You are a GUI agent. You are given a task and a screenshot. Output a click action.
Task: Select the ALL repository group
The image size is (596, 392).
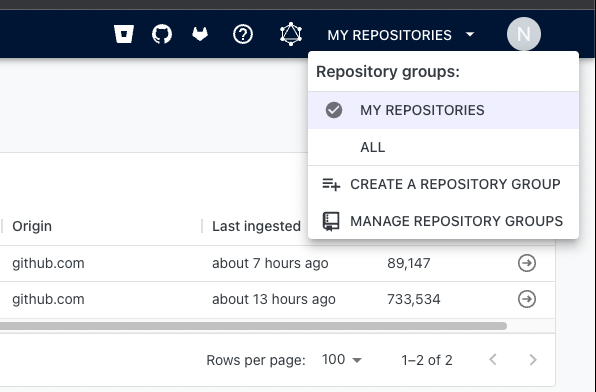(443, 147)
